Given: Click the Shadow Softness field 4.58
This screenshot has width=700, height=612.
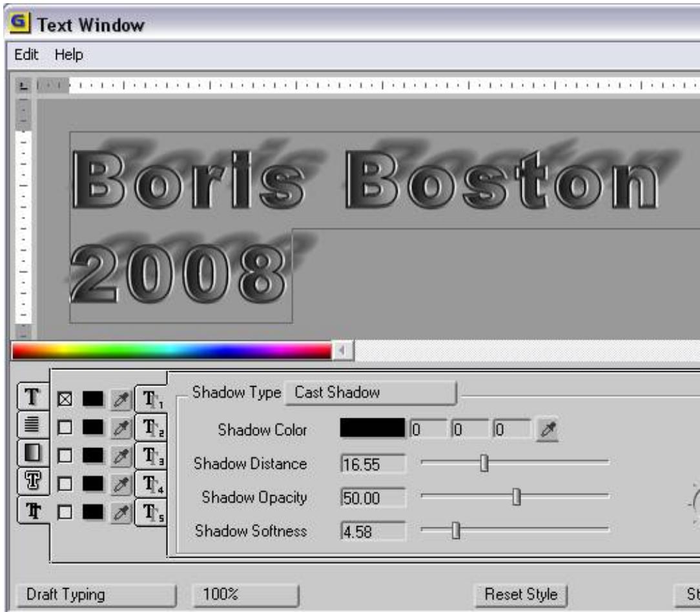Looking at the screenshot, I should pos(373,531).
